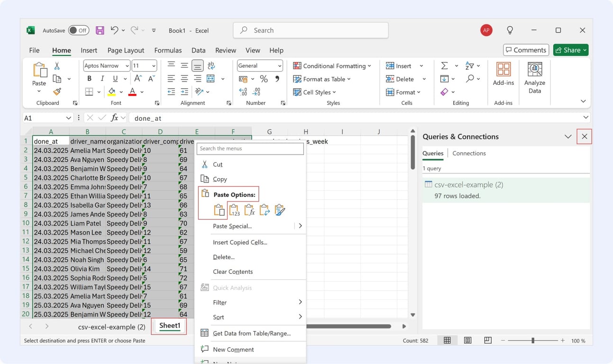Screen dimensions: 613x364
Task: Click the Borders icon in Font group
Action: [x=89, y=91]
